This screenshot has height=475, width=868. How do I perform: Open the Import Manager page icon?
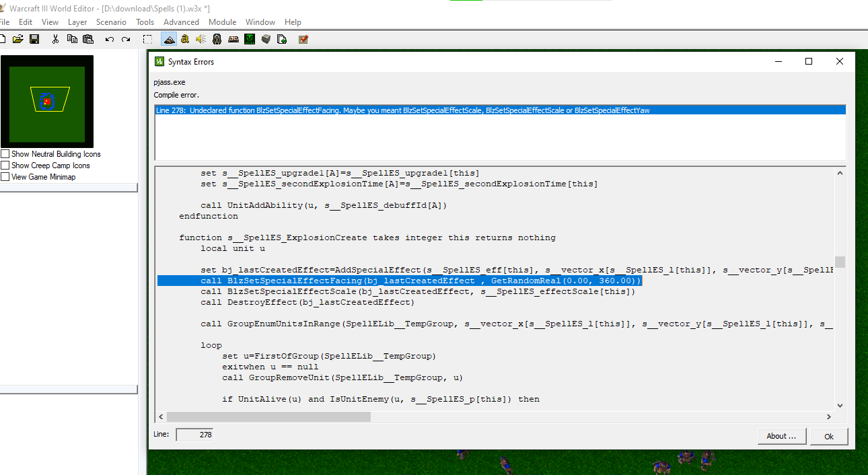282,39
